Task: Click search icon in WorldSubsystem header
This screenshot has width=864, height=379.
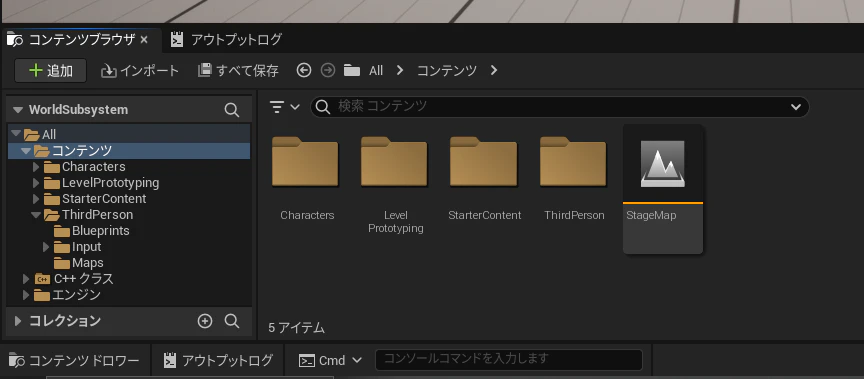Action: click(232, 110)
